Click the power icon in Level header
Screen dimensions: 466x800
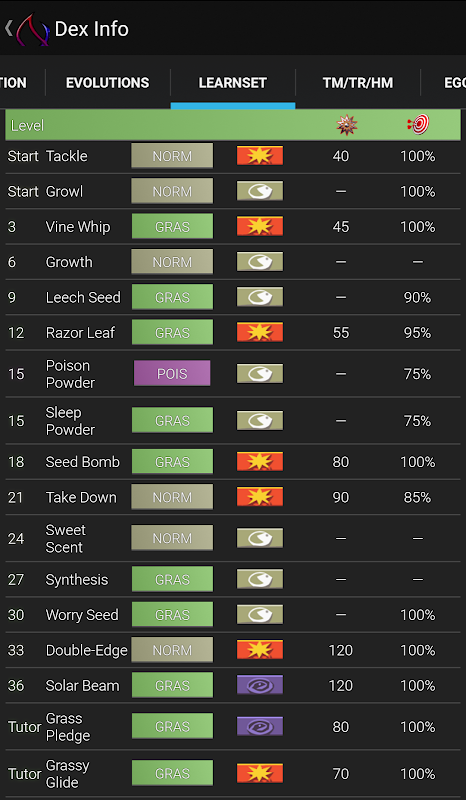(347, 125)
